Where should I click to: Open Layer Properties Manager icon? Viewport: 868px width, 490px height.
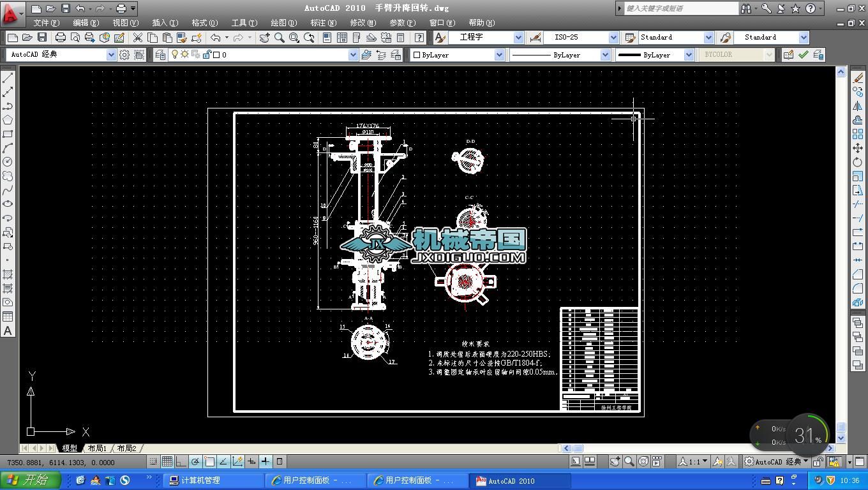[161, 55]
